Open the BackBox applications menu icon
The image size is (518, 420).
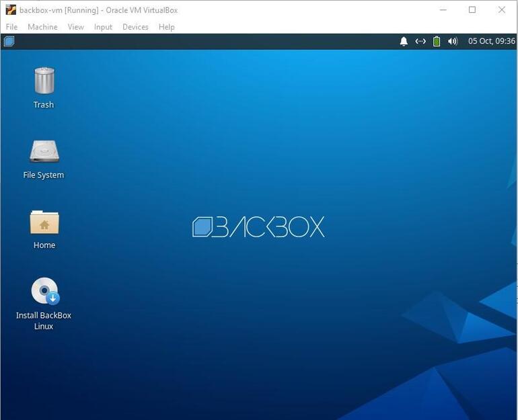coord(9,41)
